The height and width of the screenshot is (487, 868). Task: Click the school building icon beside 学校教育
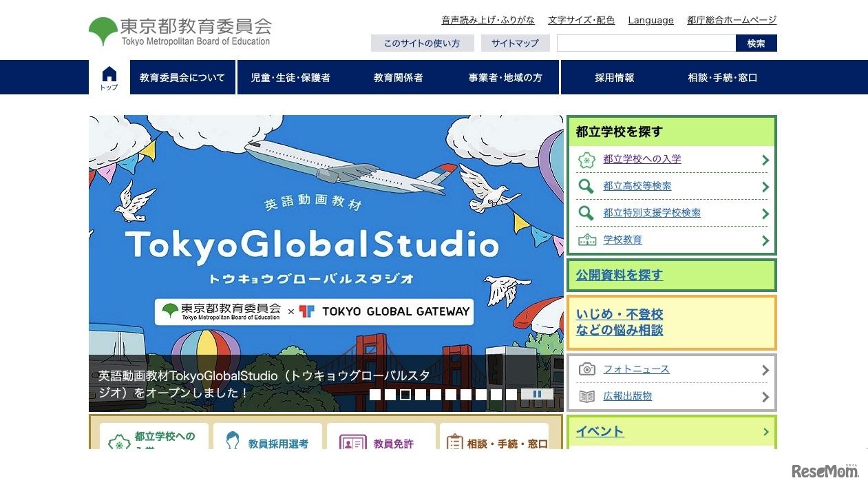(586, 240)
